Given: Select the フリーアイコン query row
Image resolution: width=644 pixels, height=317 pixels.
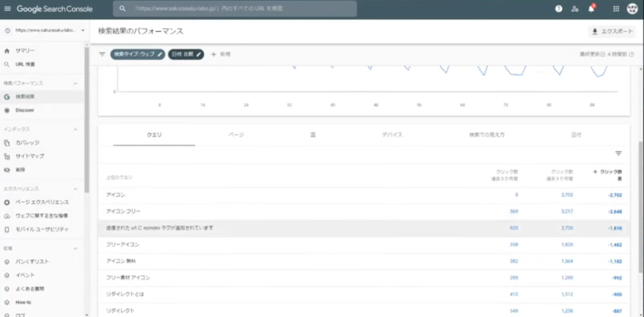Looking at the screenshot, I should pyautogui.click(x=364, y=245).
